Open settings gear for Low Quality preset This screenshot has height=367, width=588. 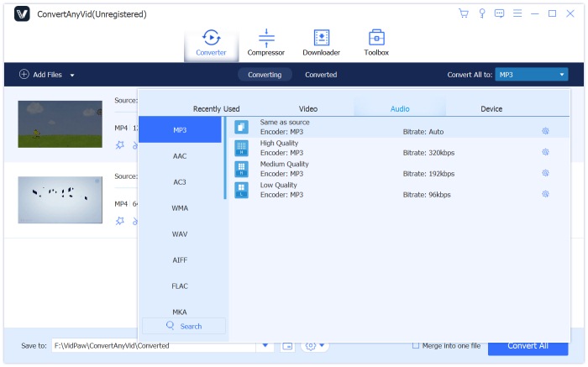point(546,194)
